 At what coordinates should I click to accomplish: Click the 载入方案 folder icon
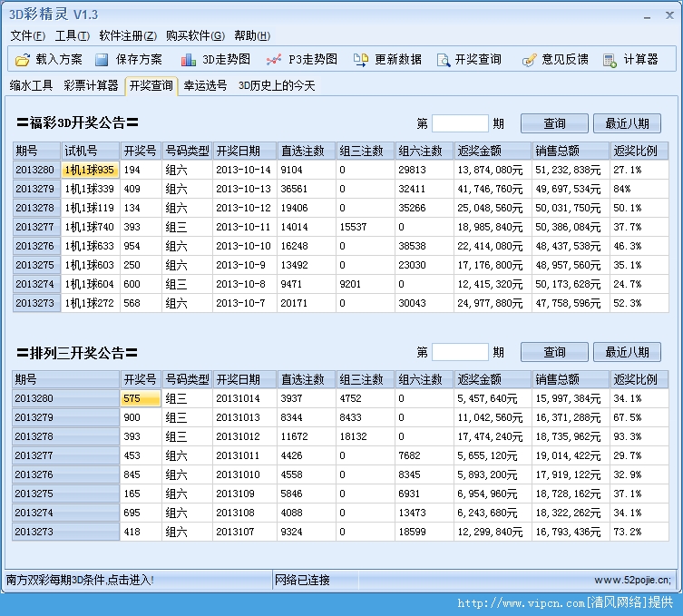(22, 60)
